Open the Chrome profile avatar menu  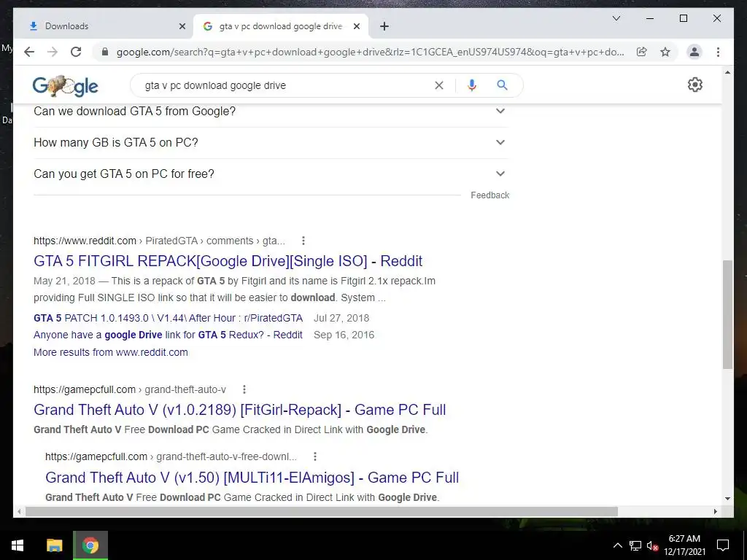tap(694, 52)
